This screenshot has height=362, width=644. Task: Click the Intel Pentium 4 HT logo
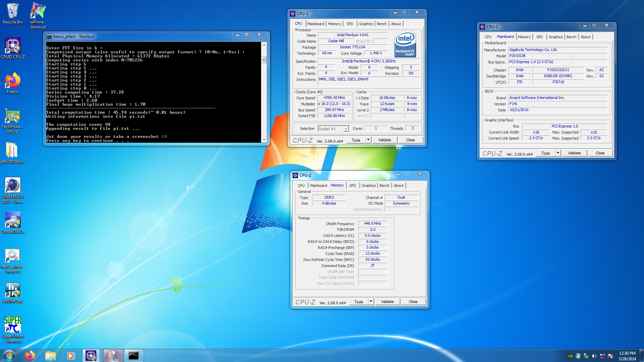(x=405, y=44)
